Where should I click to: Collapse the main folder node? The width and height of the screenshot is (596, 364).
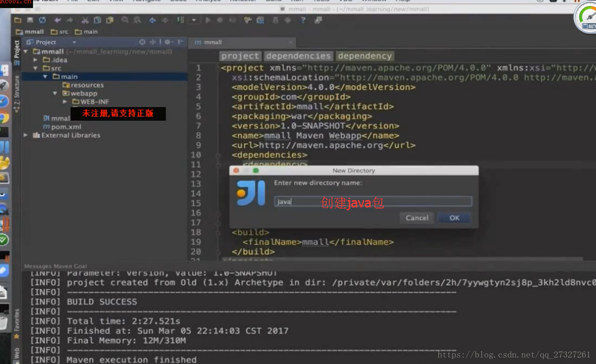[45, 77]
